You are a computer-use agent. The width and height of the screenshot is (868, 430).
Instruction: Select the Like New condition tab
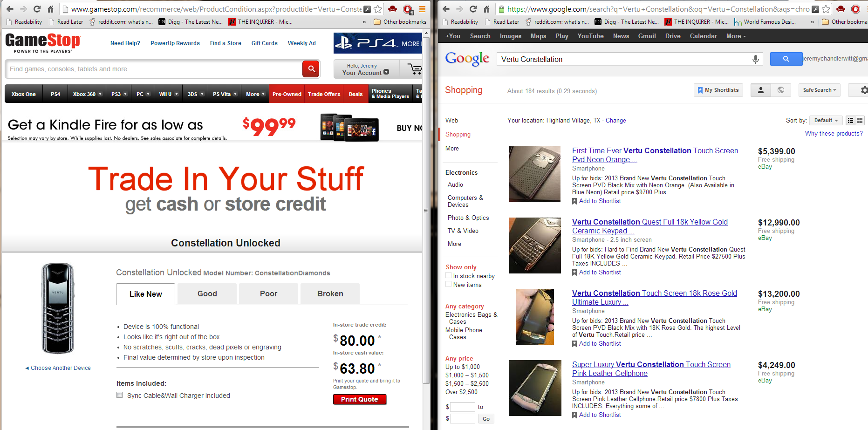click(x=145, y=294)
